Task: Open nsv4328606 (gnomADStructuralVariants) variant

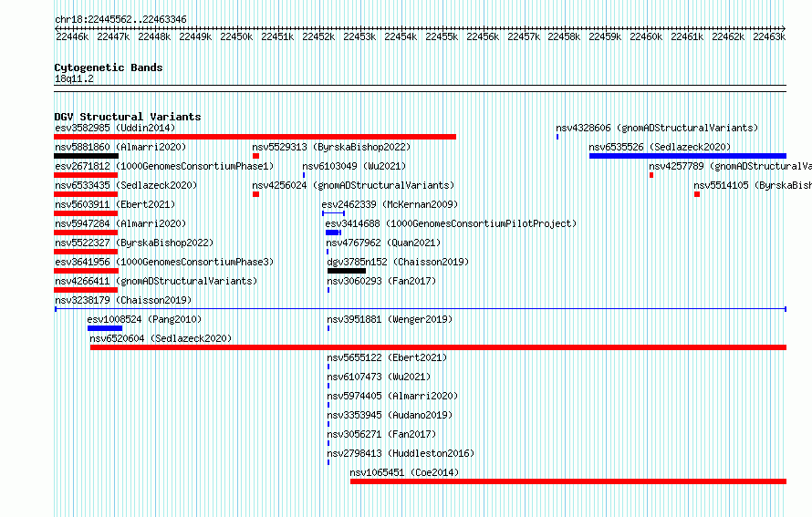Action: point(657,128)
